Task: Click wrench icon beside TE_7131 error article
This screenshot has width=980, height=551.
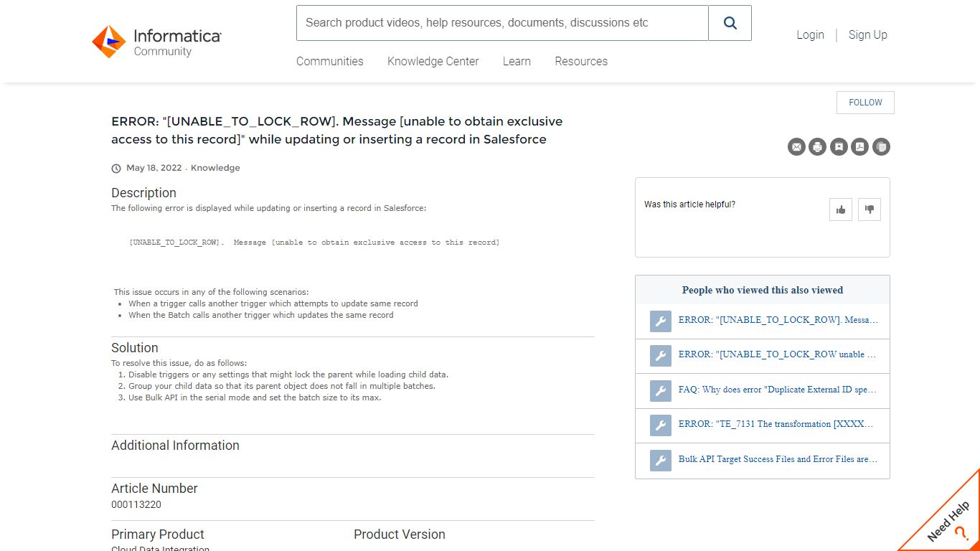Action: [661, 425]
